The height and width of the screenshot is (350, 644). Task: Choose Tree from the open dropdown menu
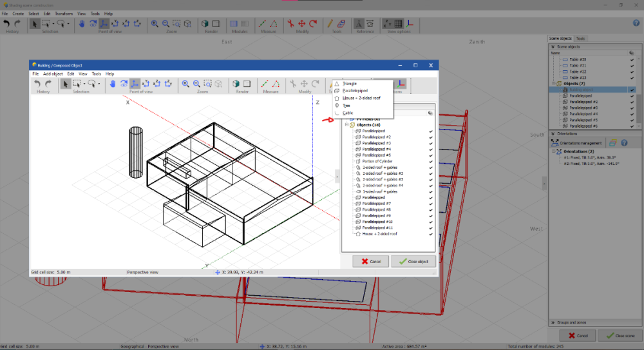coord(347,105)
